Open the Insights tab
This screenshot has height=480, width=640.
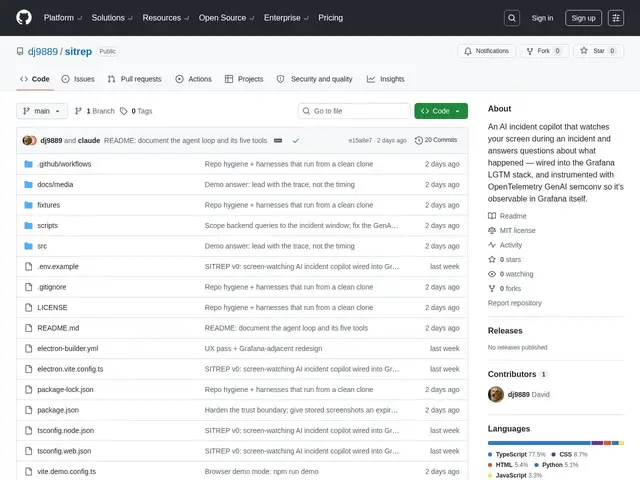385,79
